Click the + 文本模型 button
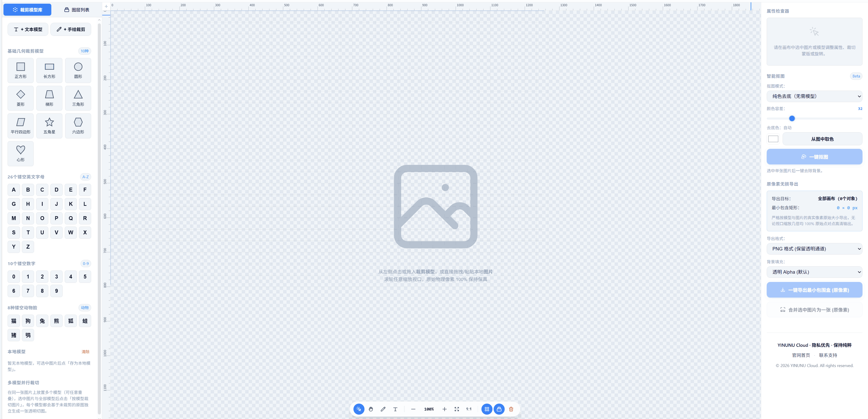 tap(28, 29)
